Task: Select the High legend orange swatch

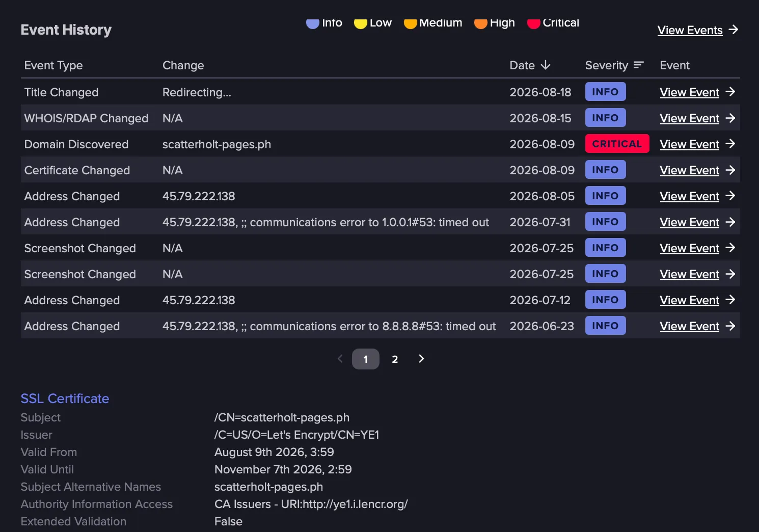Action: pos(480,23)
